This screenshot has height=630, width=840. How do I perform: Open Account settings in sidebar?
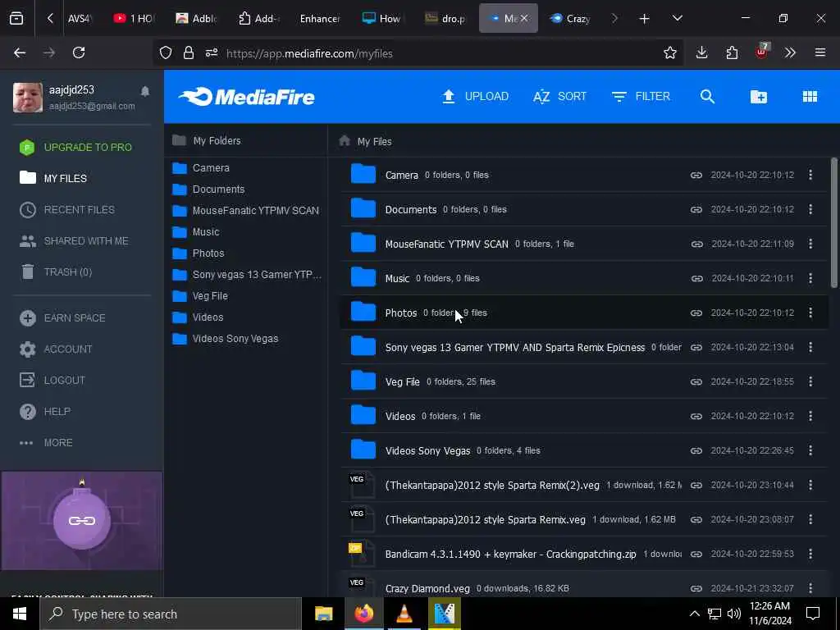(x=56, y=349)
